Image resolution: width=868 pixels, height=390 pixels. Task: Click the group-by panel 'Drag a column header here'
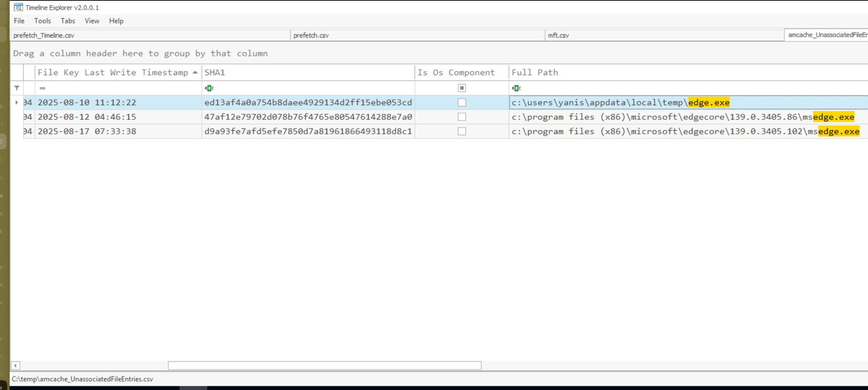click(x=439, y=53)
